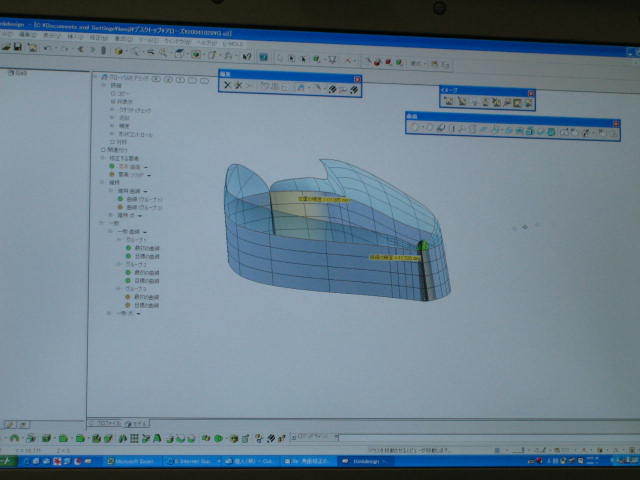Click the first icon in the image floating toolbar
The height and width of the screenshot is (480, 640).
click(x=449, y=101)
